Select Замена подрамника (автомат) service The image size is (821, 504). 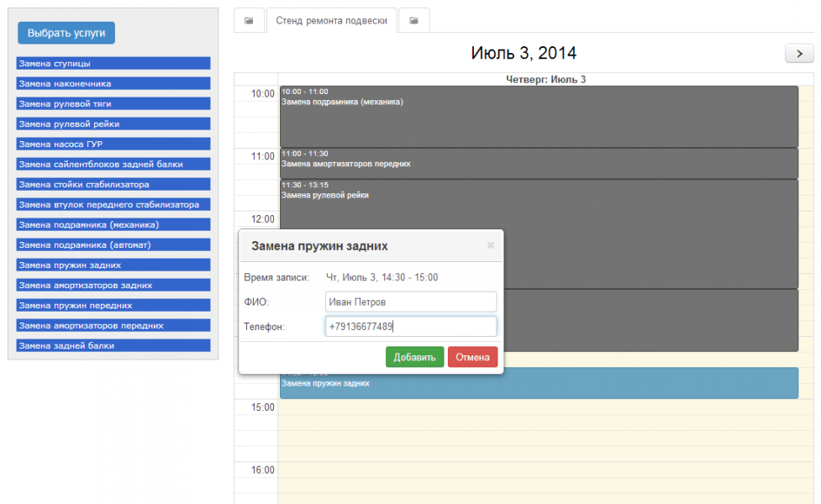(113, 244)
